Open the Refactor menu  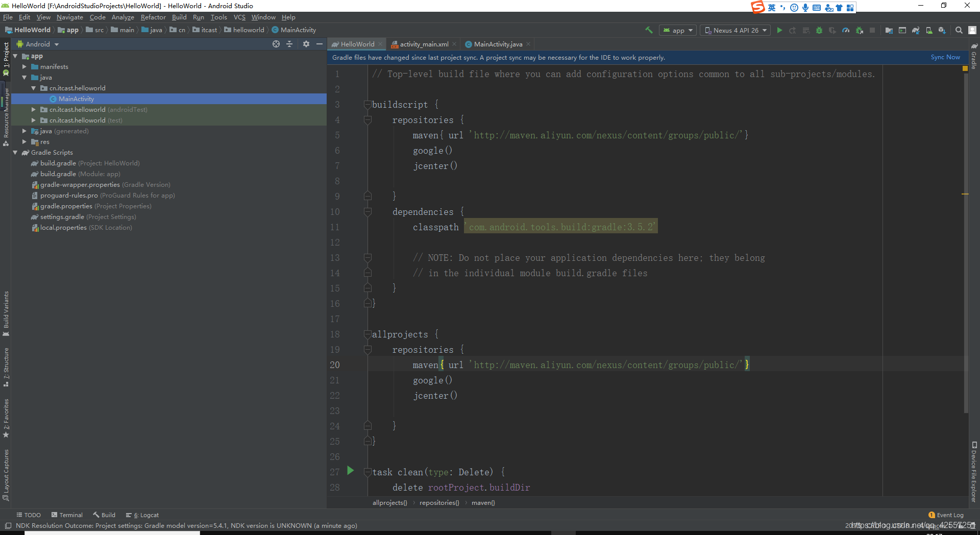[153, 17]
